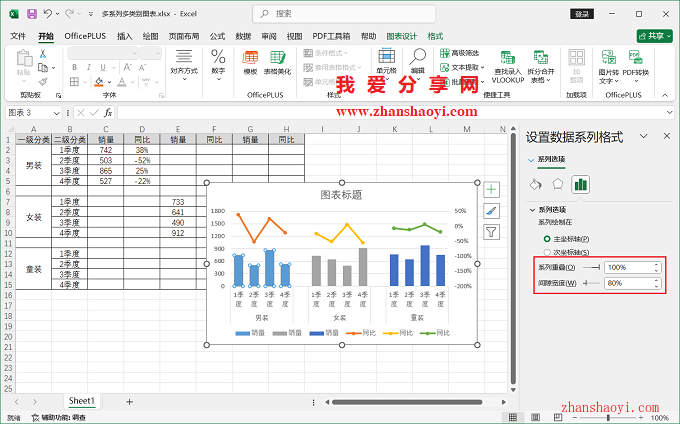680x424 pixels.
Task: Click the 高级筛选 advanced filter button
Action: [460, 53]
